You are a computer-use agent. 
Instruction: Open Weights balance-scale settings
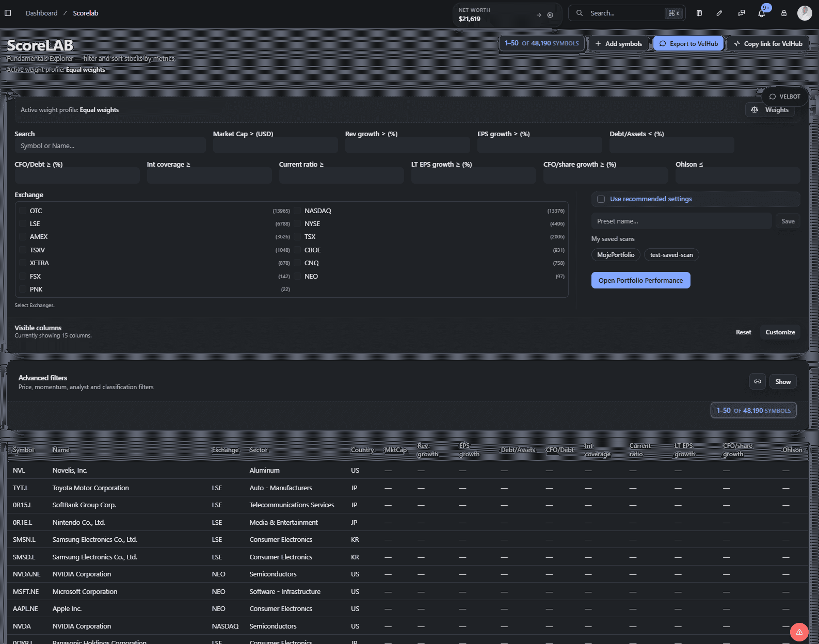tap(770, 110)
